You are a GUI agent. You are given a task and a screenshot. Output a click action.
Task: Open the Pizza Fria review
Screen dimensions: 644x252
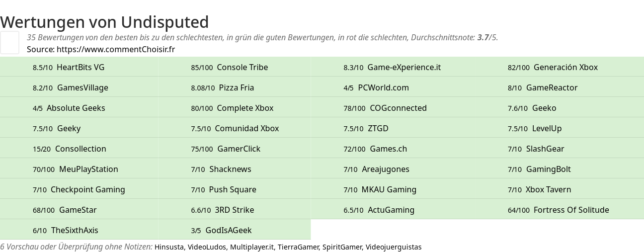(236, 87)
